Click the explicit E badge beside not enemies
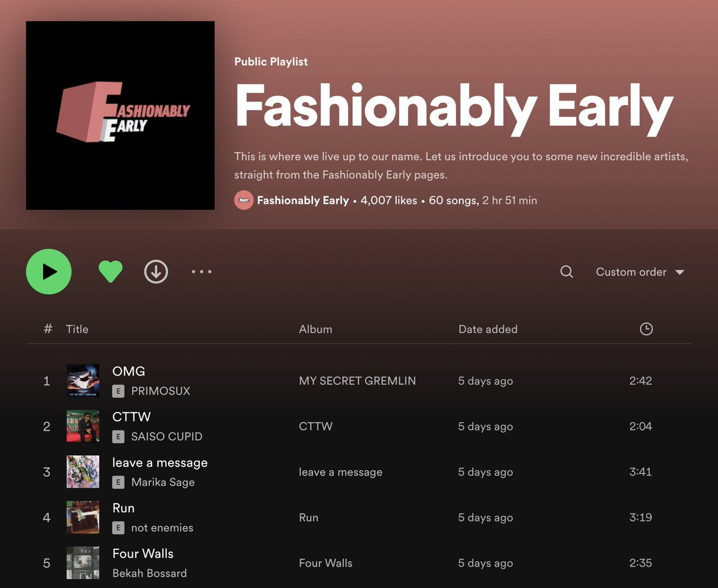The image size is (718, 588). [x=118, y=528]
